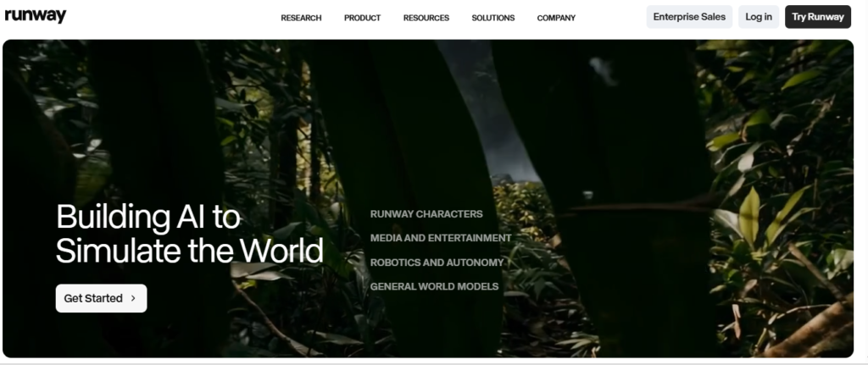Image resolution: width=868 pixels, height=365 pixels.
Task: Click the runway logo
Action: (x=36, y=16)
